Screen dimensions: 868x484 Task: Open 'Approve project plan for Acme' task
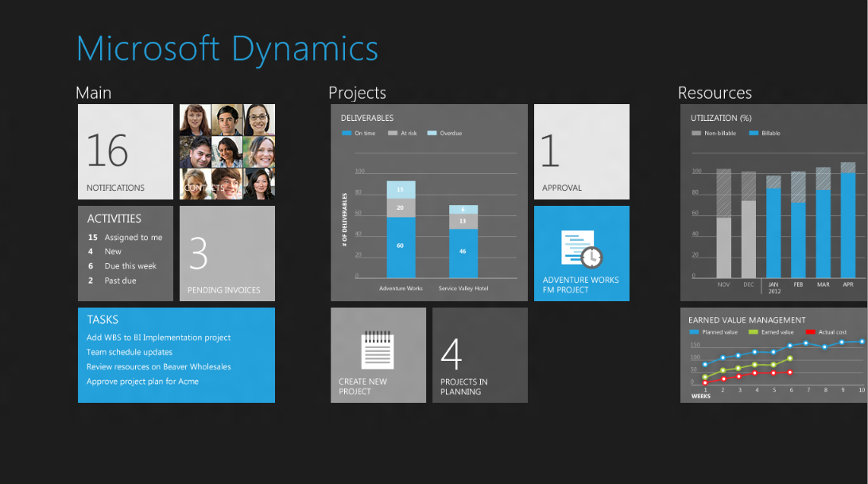coord(142,381)
